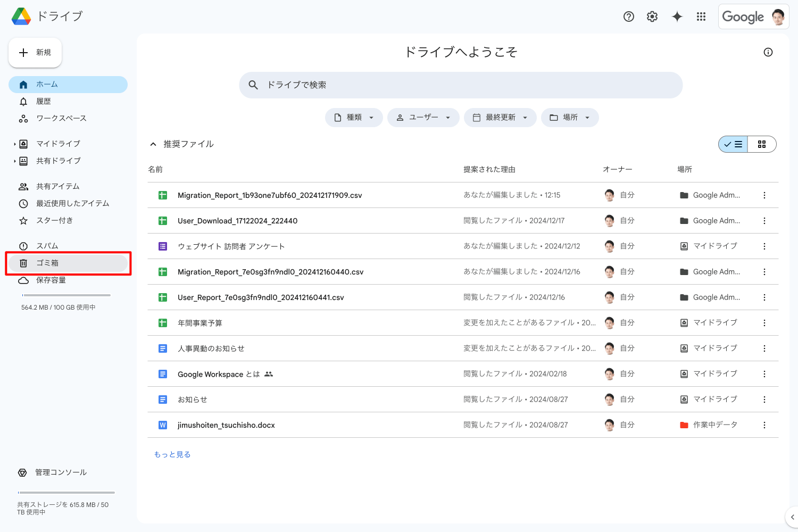Click the shared people icon beside Google Workspace とは
Image resolution: width=798 pixels, height=532 pixels.
click(269, 374)
